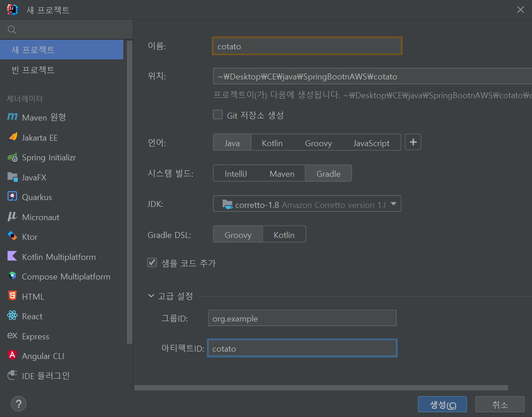Click the HTML5 icon

tap(12, 296)
